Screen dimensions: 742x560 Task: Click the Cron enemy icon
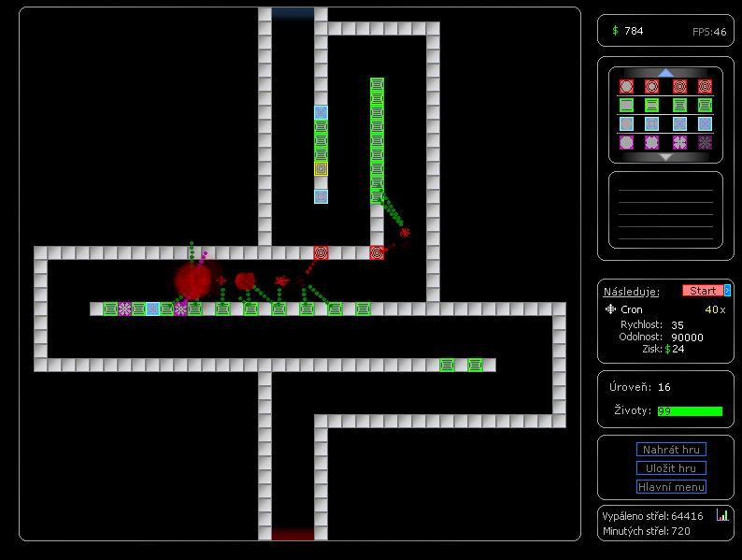(610, 309)
